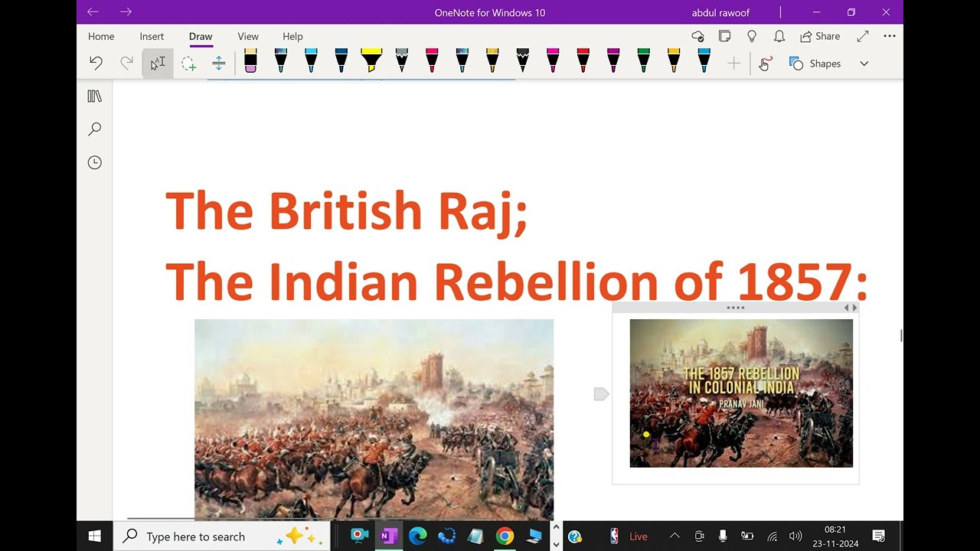Click the vertical page scrollbar
Screen dimensions: 980x551
click(901, 336)
